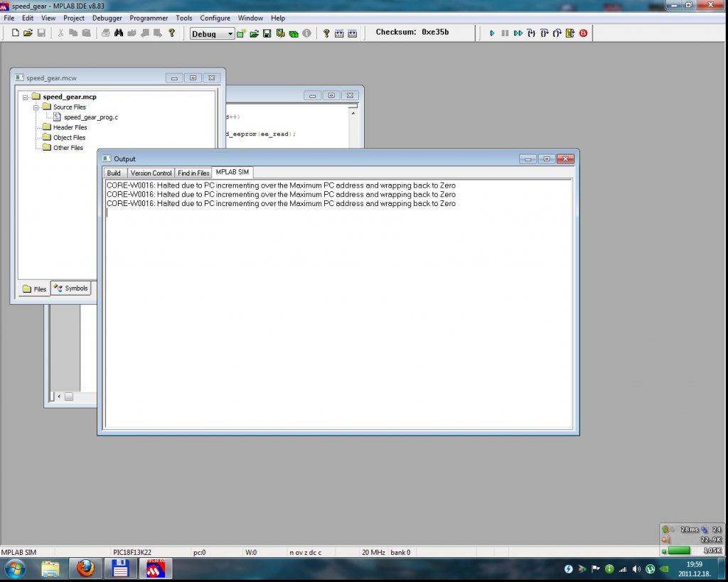Open Find with the binoculars icon

tap(119, 33)
